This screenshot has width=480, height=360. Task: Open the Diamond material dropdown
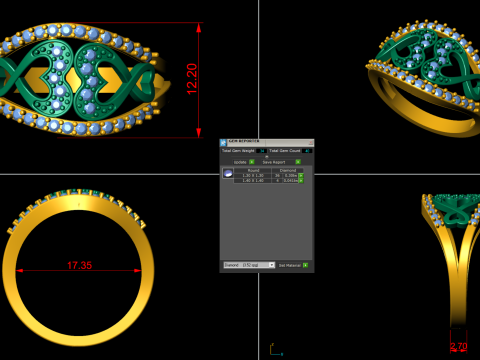click(249, 265)
